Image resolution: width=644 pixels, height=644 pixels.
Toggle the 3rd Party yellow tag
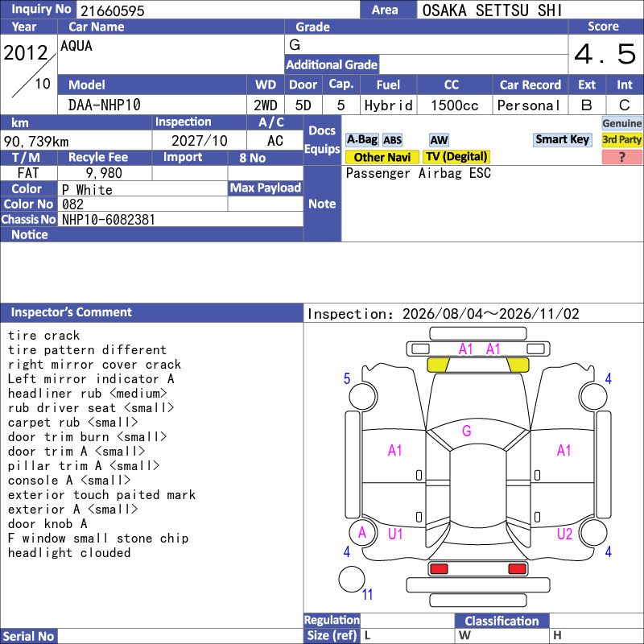click(621, 139)
